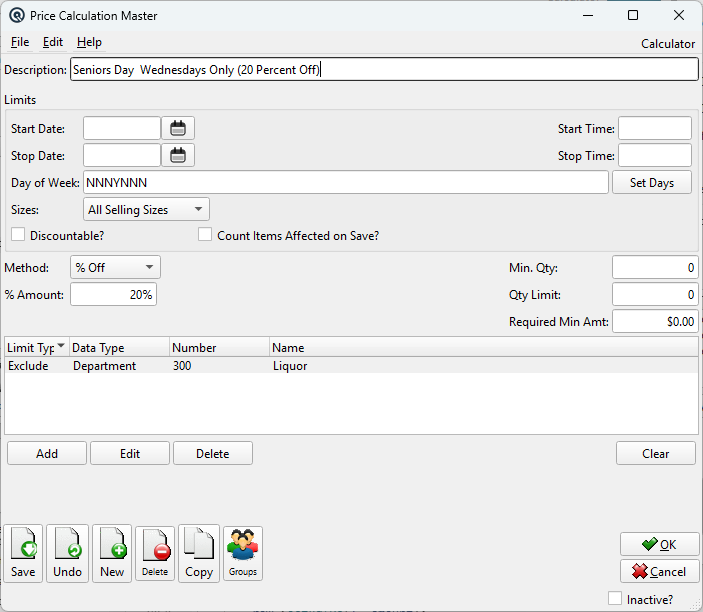
Task: Create a New price calculation record
Action: pyautogui.click(x=112, y=554)
